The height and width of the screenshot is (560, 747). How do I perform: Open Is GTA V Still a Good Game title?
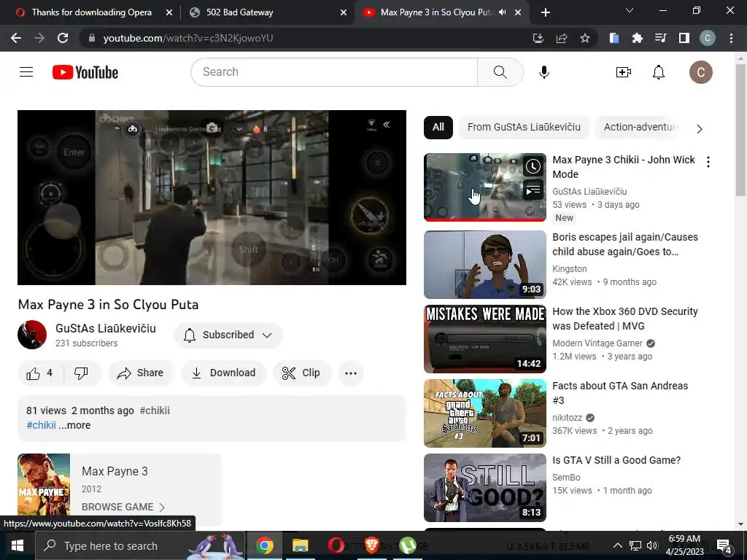pos(616,461)
